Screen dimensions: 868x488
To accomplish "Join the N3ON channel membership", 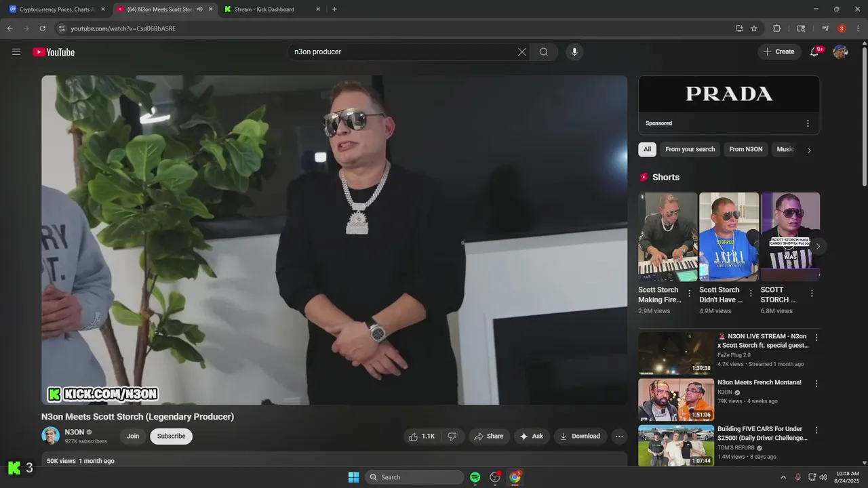I will pos(133,436).
